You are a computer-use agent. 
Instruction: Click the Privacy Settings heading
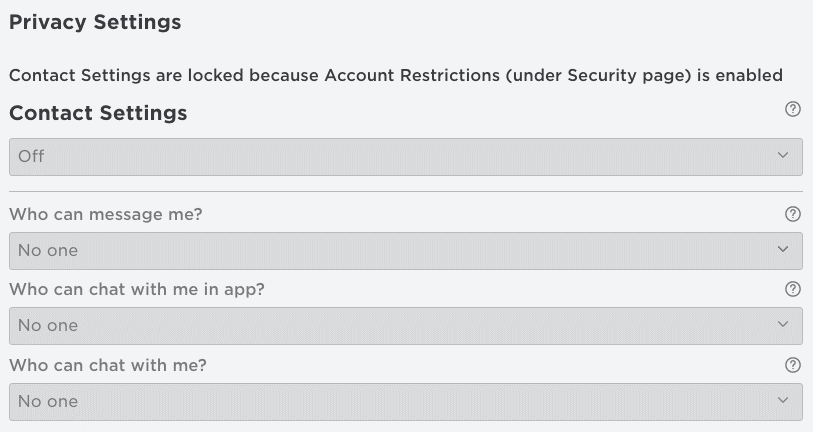(x=95, y=22)
